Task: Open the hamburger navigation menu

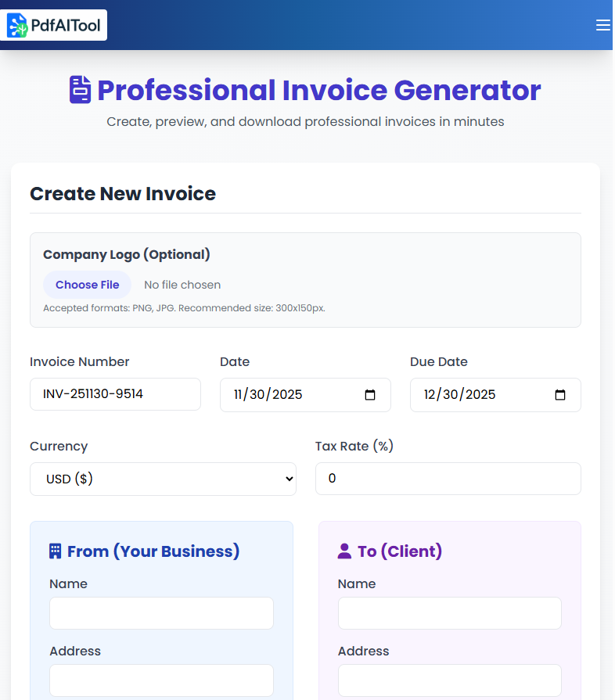Action: [602, 25]
